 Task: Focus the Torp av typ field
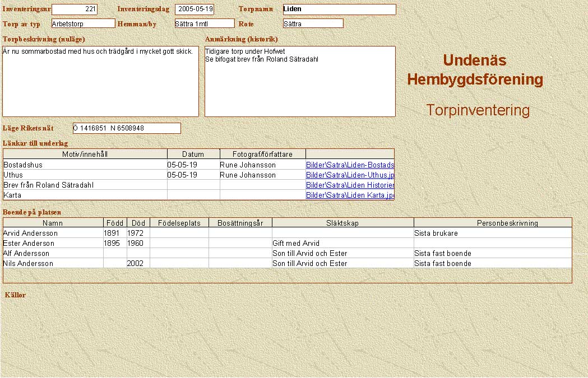pyautogui.click(x=83, y=24)
